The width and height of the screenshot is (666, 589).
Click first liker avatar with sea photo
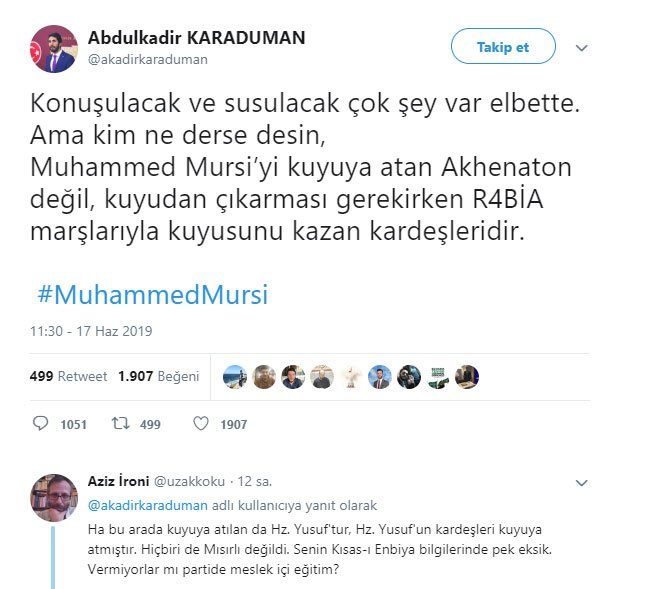click(x=235, y=377)
